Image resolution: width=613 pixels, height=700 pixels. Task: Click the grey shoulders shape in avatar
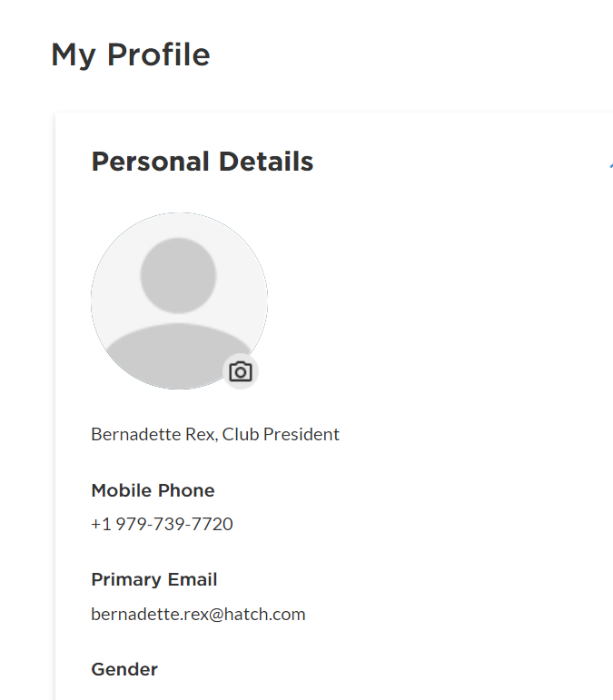(x=179, y=356)
